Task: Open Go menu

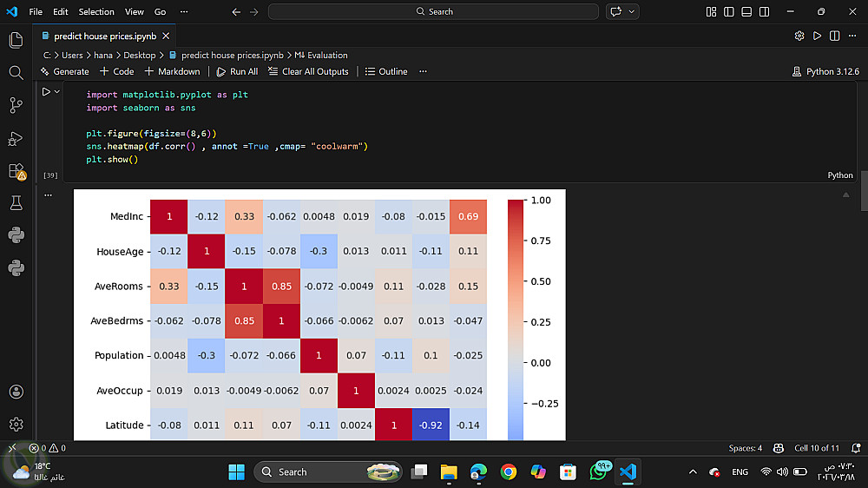Action: pos(160,11)
